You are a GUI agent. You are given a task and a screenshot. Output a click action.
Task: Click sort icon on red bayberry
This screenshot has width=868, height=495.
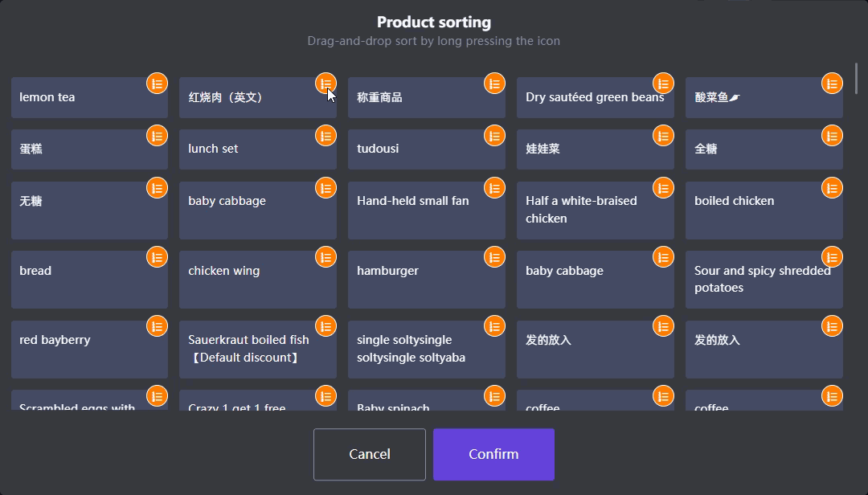pyautogui.click(x=157, y=327)
